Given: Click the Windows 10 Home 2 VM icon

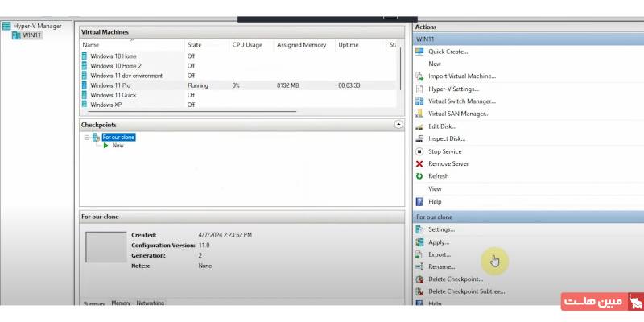Looking at the screenshot, I should click(85, 66).
